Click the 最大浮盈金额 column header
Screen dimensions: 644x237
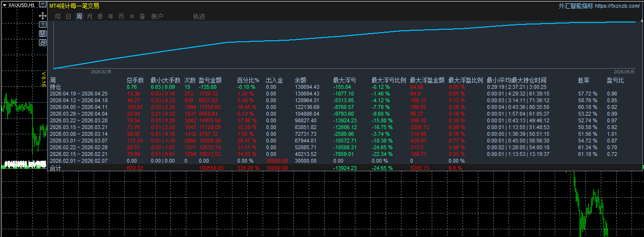tap(427, 80)
